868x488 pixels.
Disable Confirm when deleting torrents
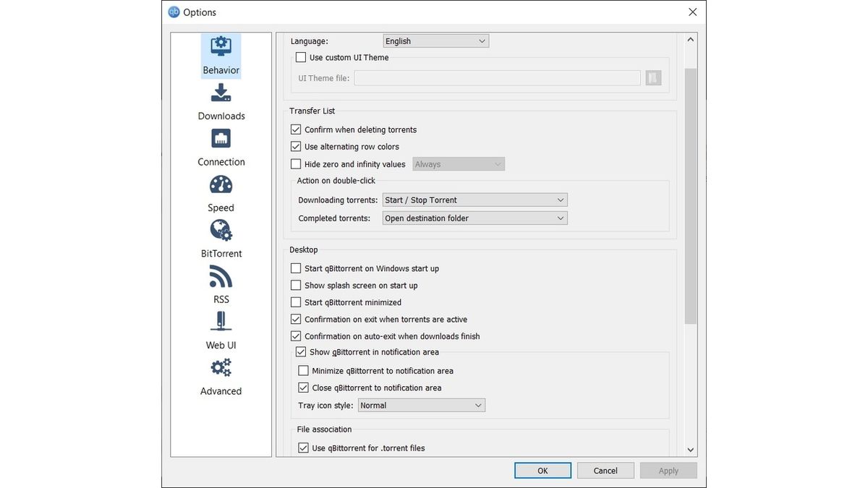pyautogui.click(x=295, y=129)
